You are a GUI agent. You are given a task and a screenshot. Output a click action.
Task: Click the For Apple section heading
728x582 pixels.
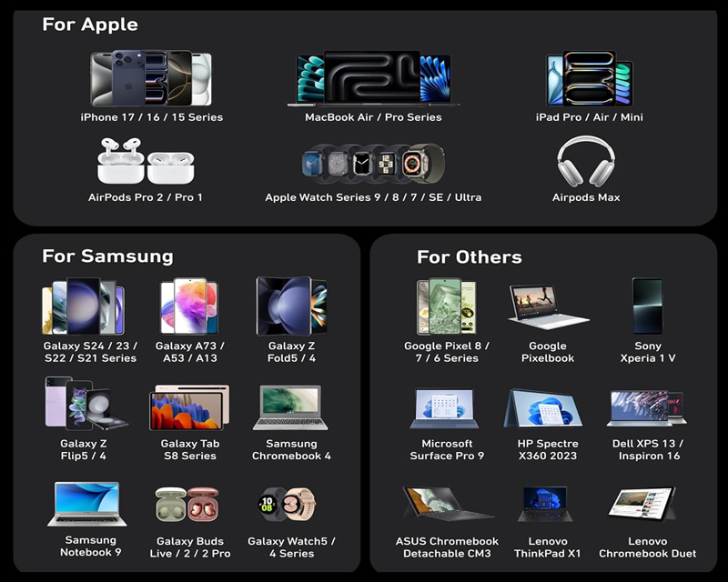point(89,25)
